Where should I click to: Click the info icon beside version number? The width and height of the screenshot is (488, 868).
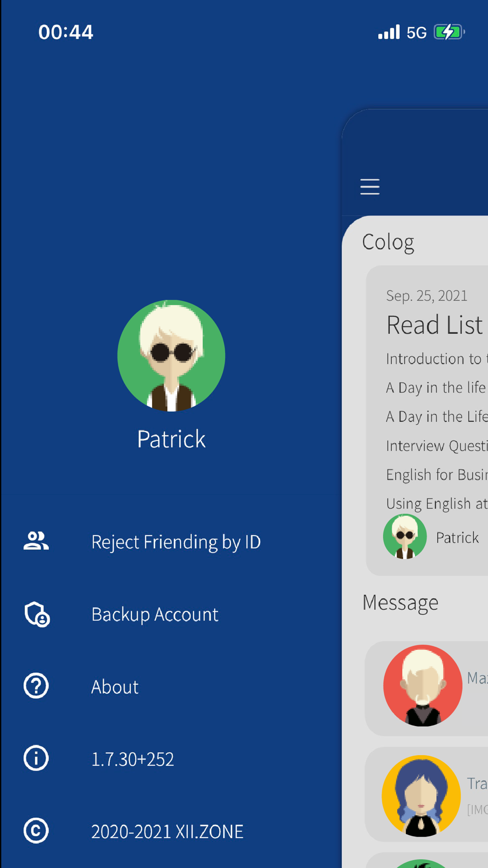pyautogui.click(x=36, y=758)
